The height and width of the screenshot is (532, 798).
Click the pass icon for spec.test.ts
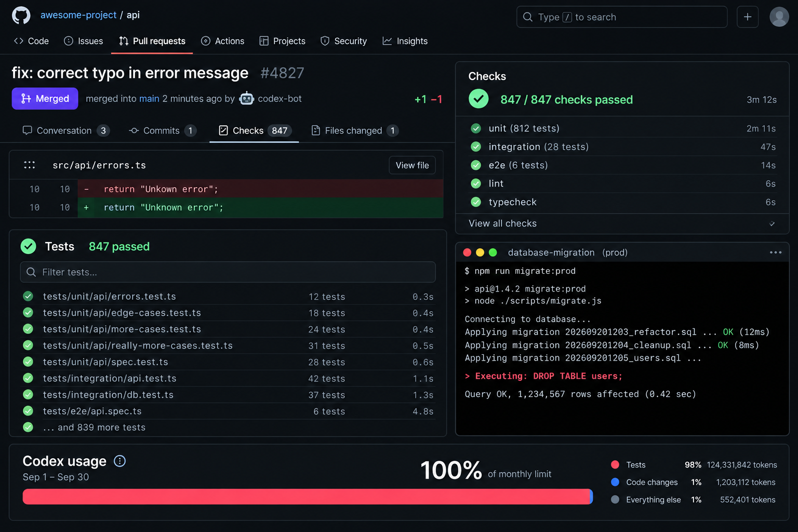click(x=28, y=362)
